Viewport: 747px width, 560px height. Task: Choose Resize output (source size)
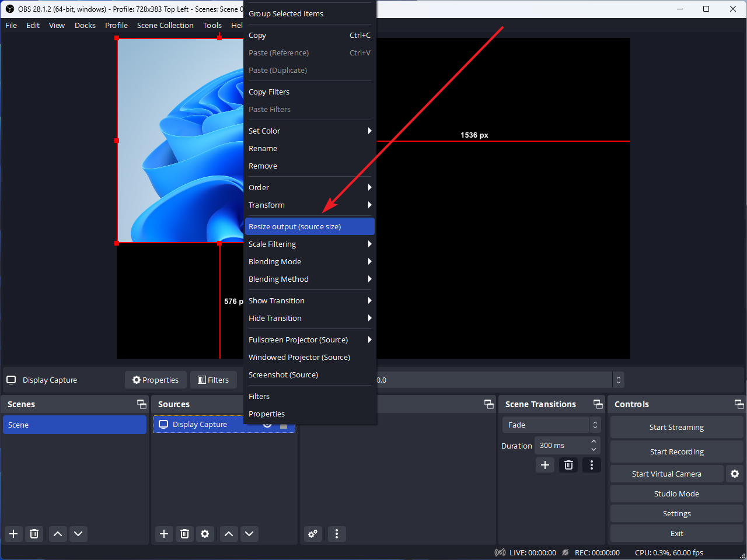click(309, 226)
